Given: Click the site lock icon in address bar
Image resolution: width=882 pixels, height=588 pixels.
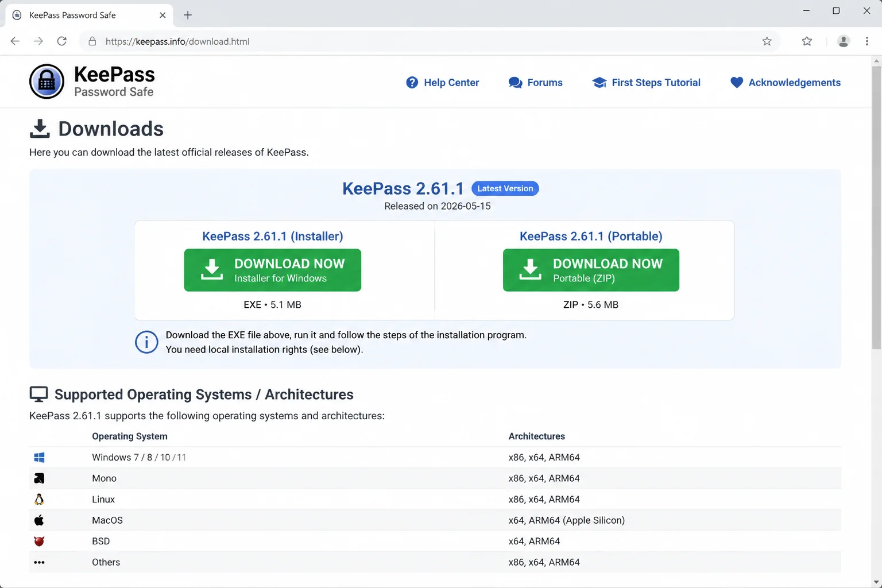Looking at the screenshot, I should pyautogui.click(x=92, y=41).
